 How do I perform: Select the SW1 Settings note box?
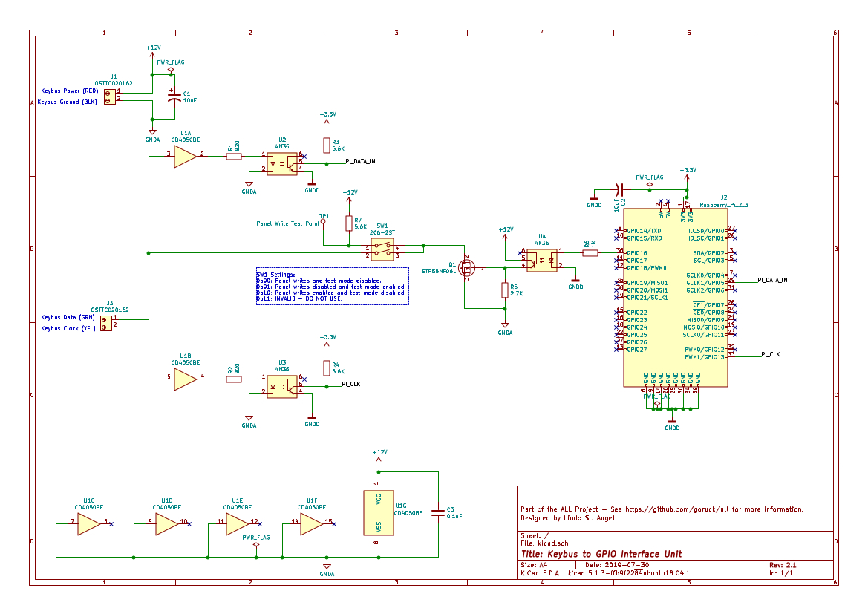click(332, 286)
